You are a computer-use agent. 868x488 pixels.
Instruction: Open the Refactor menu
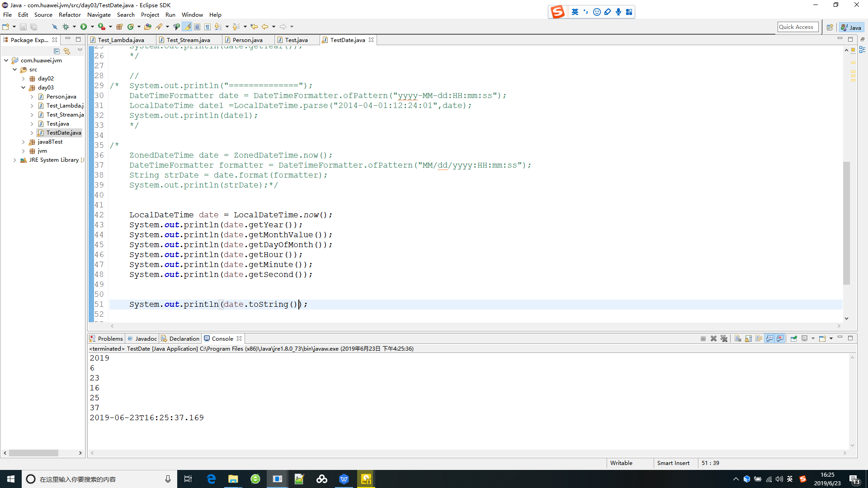pyautogui.click(x=70, y=15)
